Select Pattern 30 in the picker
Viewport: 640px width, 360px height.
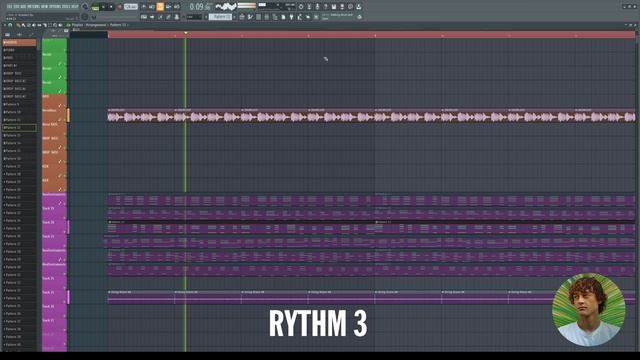coord(19,267)
